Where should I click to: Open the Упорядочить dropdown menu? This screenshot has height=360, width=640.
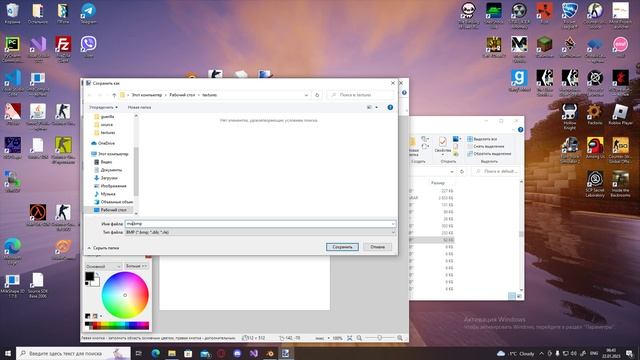[x=103, y=107]
